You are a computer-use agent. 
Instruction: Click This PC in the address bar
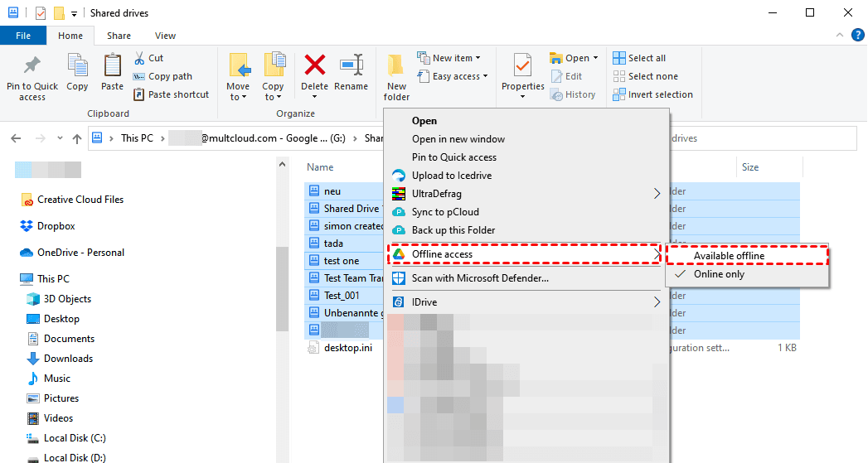[137, 138]
